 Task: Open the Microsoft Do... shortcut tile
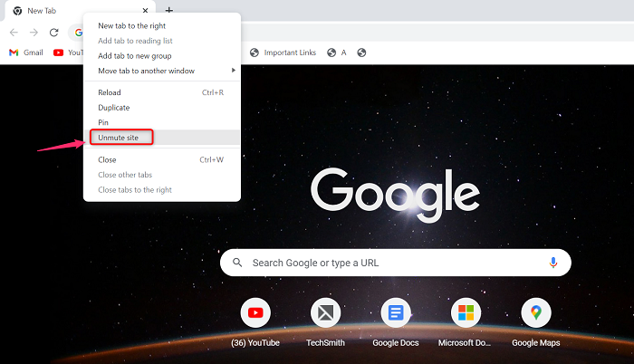tap(465, 322)
